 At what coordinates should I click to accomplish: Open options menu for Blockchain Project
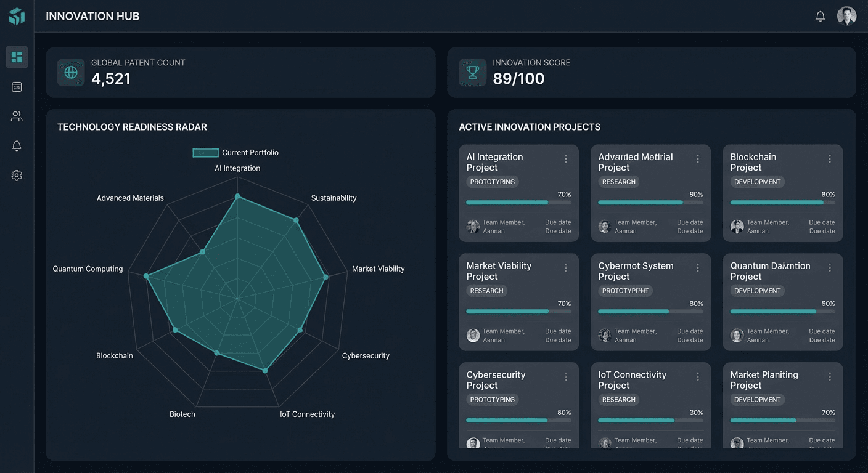(x=829, y=159)
